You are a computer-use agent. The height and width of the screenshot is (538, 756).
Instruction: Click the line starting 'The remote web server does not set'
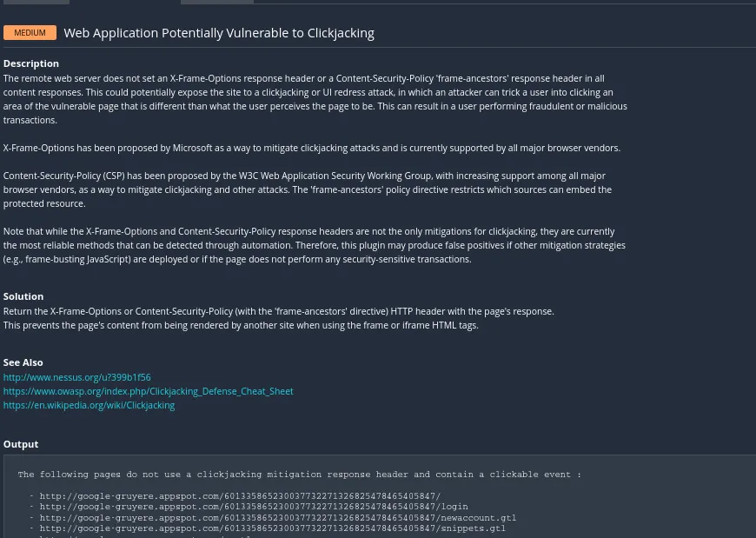tap(303, 78)
